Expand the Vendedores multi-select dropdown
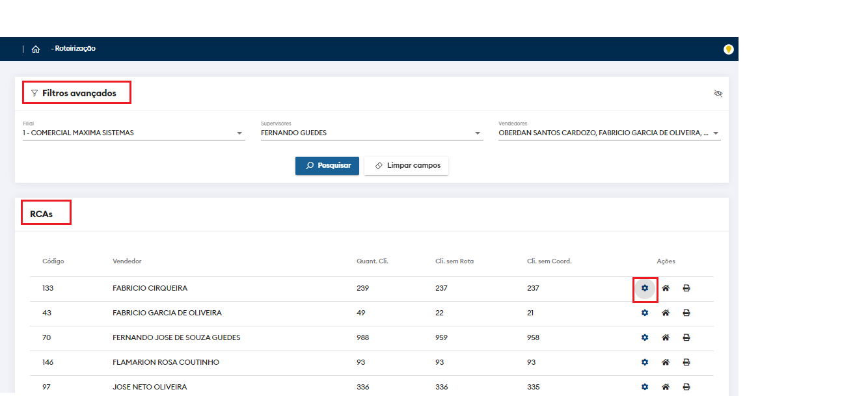The height and width of the screenshot is (396, 868). pos(716,133)
